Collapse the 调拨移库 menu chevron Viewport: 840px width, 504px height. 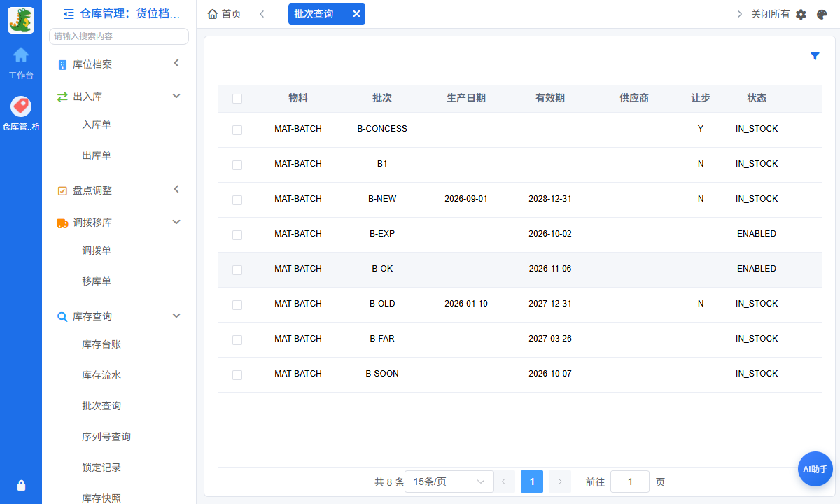point(176,221)
